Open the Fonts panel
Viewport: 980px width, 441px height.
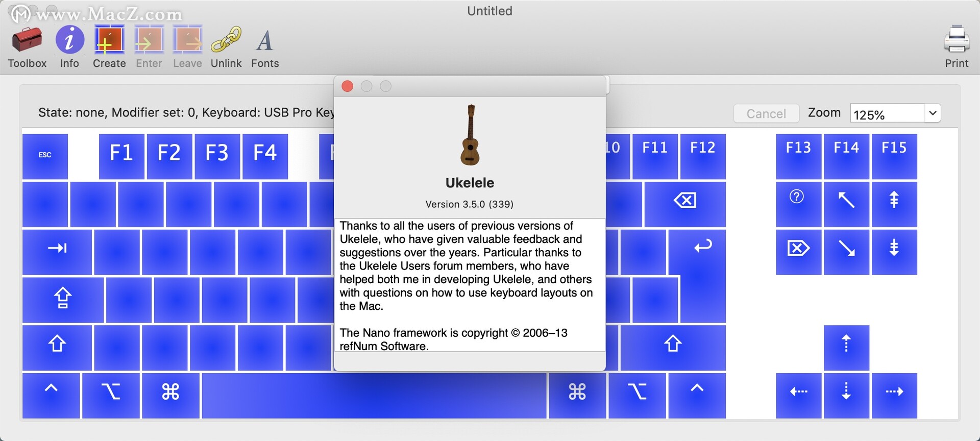265,47
